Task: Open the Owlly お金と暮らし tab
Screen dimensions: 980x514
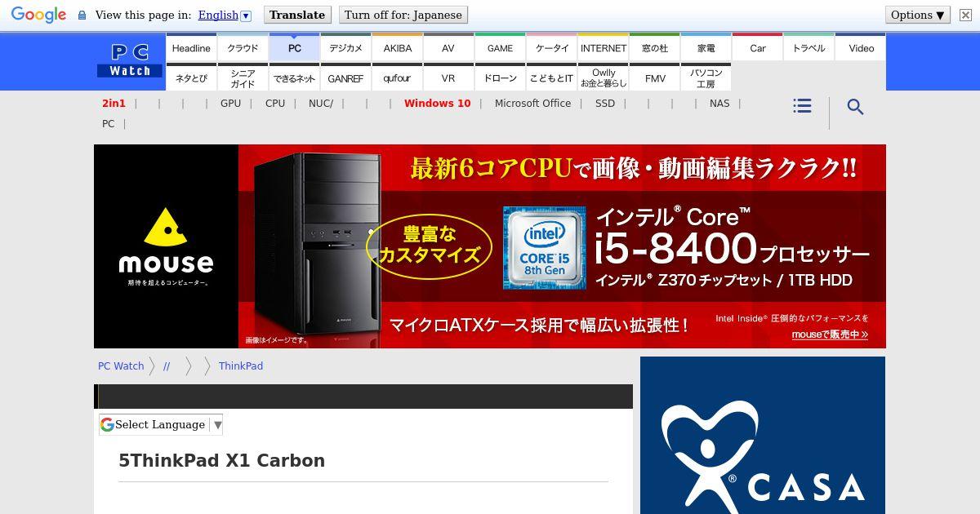Action: 603,78
